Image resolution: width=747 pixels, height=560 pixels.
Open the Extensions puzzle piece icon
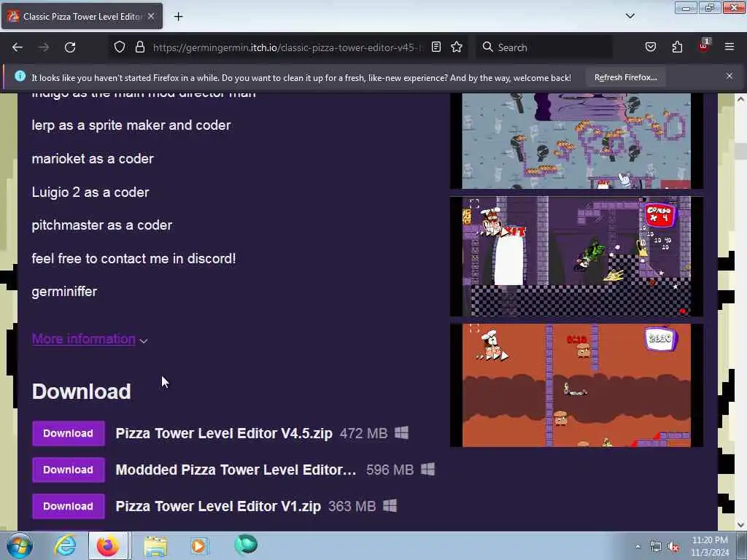(677, 47)
